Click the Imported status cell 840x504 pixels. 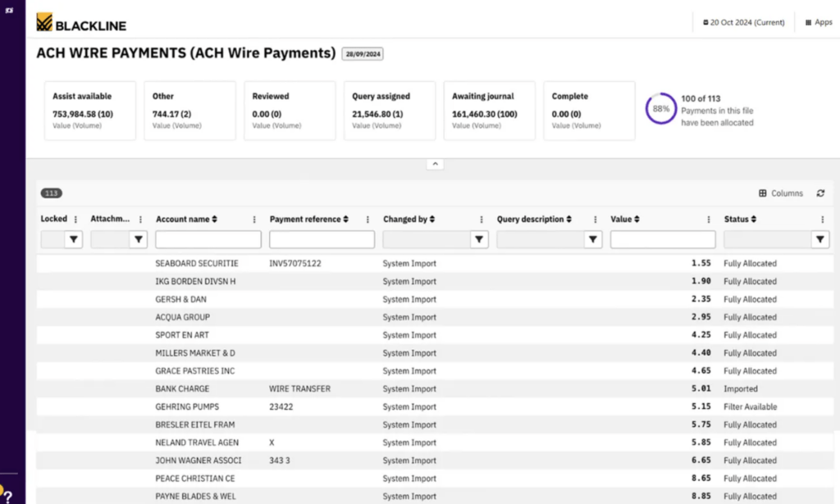741,389
